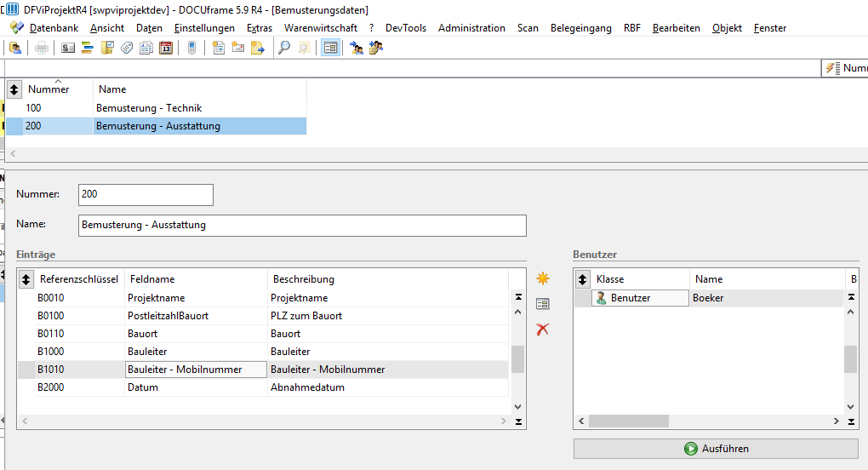
Task: Click the DOCUframe application icon in title bar
Action: click(x=12, y=9)
